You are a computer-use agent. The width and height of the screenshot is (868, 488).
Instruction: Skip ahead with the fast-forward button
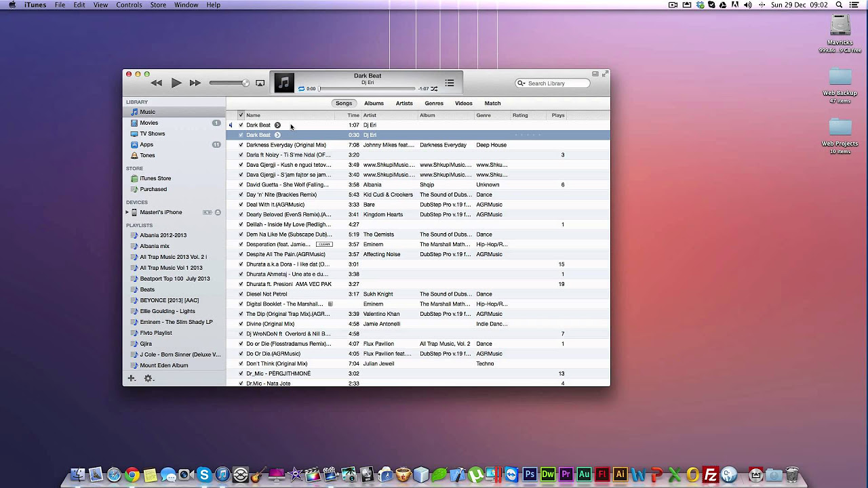pos(195,83)
